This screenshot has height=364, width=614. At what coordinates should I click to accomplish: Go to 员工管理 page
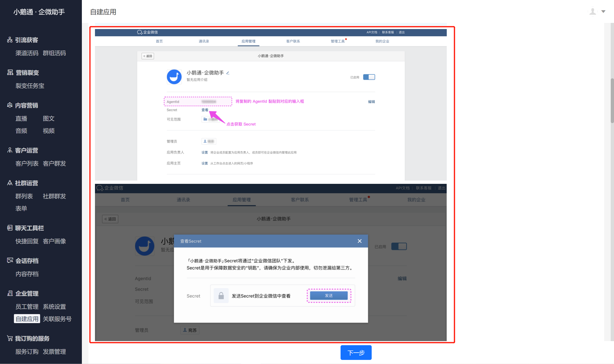tap(27, 307)
